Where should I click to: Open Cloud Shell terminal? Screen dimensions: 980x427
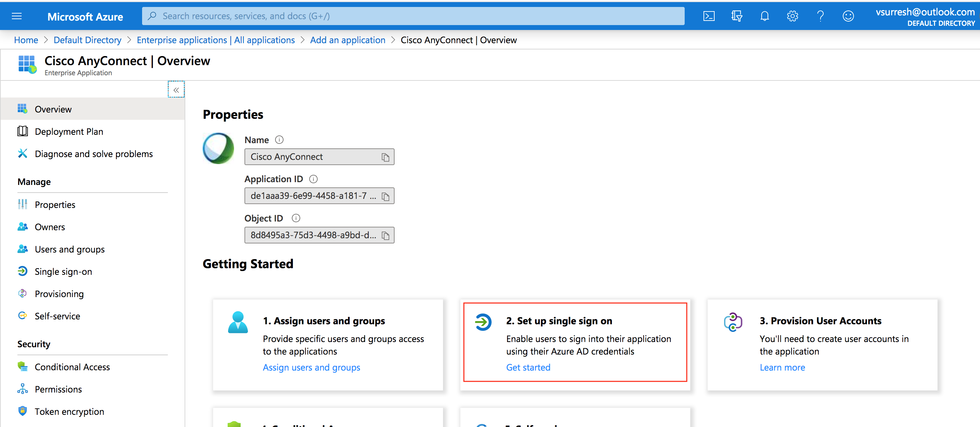(x=708, y=16)
